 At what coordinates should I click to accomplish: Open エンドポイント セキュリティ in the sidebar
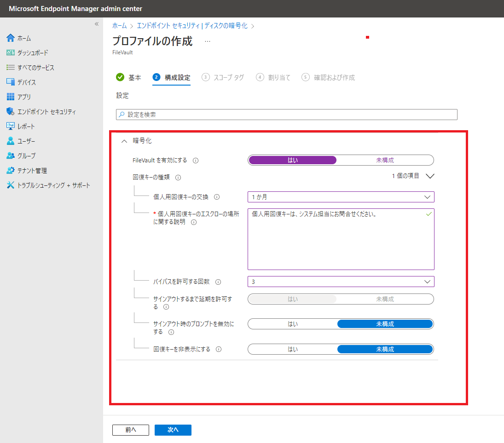[x=46, y=111]
